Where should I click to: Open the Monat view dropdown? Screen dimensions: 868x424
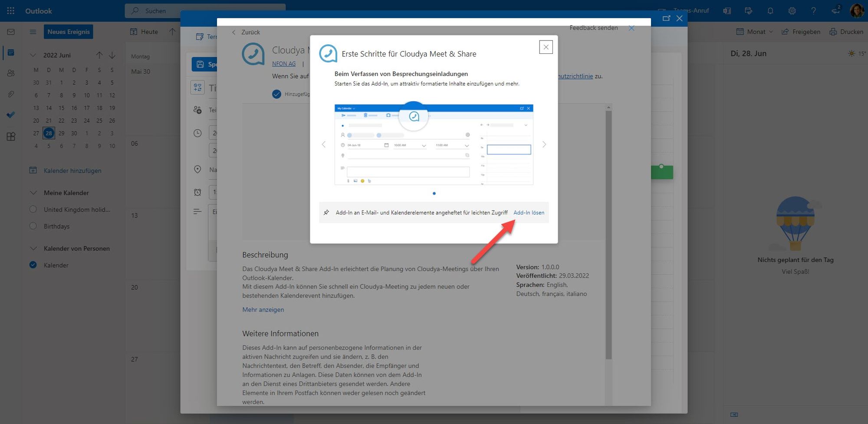point(755,32)
